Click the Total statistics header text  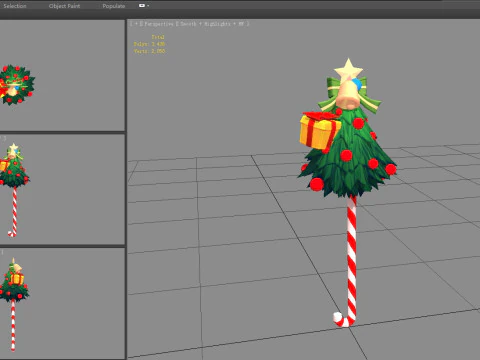pyautogui.click(x=158, y=37)
